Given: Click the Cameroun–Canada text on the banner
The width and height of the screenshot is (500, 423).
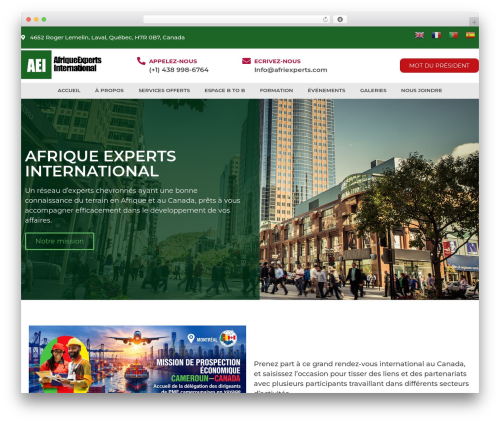Looking at the screenshot, I should pyautogui.click(x=206, y=378).
